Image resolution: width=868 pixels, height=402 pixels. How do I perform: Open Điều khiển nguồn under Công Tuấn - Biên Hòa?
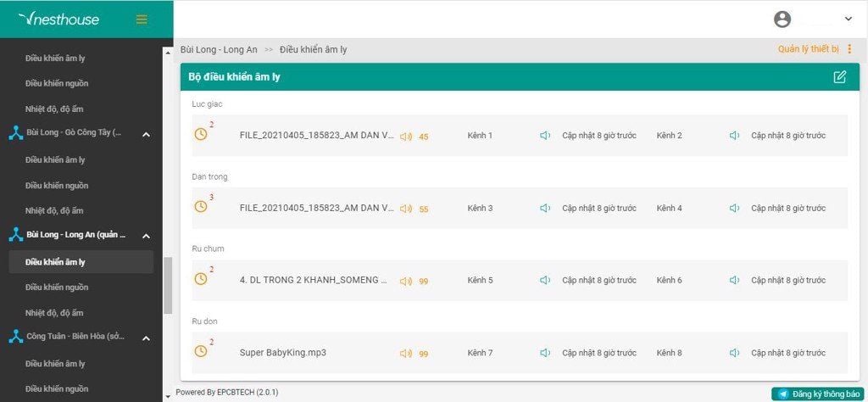click(57, 389)
